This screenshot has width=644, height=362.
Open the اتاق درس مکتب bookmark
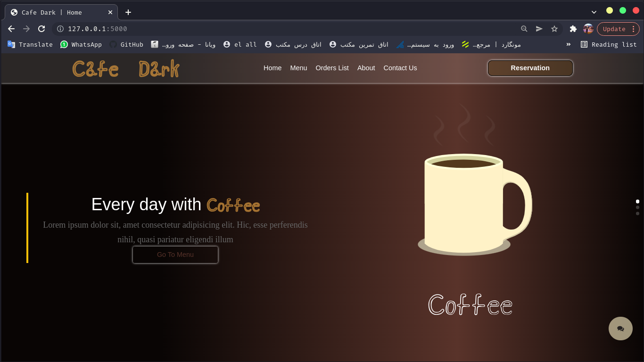coord(293,44)
